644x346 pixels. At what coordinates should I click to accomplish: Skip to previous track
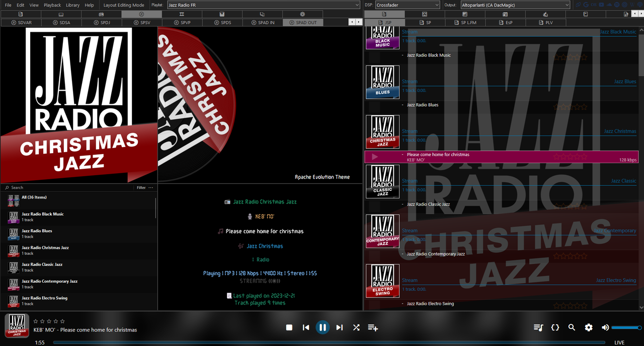point(306,327)
